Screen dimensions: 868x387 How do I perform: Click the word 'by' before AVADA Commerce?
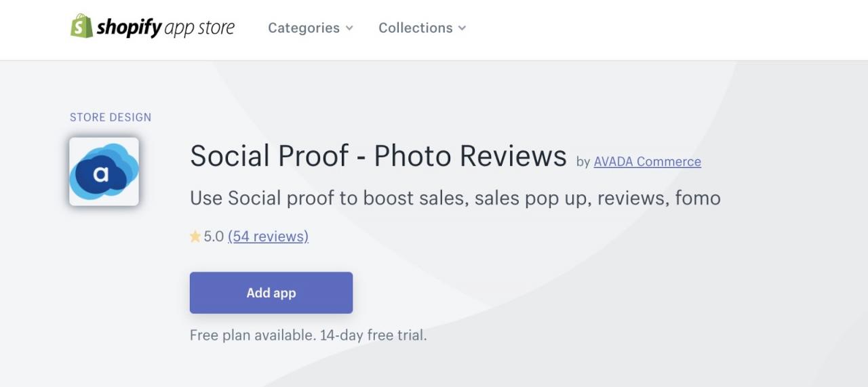coord(583,162)
